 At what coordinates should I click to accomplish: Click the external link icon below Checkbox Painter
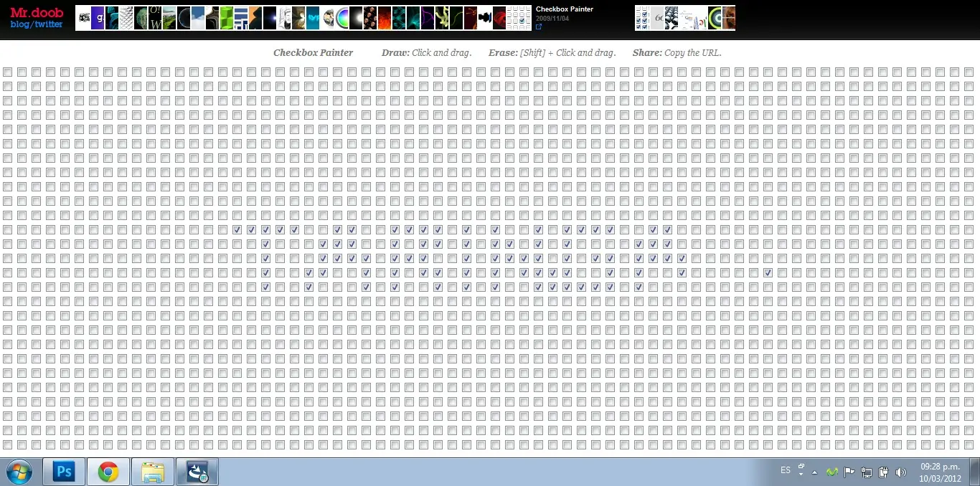(539, 27)
